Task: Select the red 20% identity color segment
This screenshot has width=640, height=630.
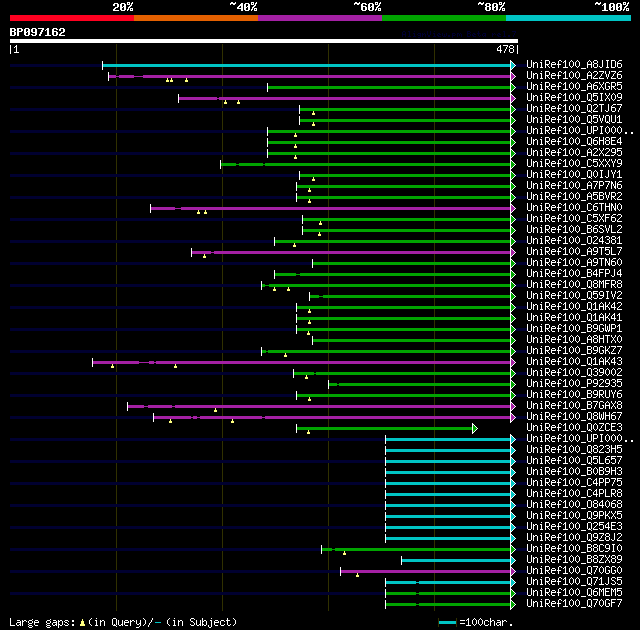Action: click(72, 18)
